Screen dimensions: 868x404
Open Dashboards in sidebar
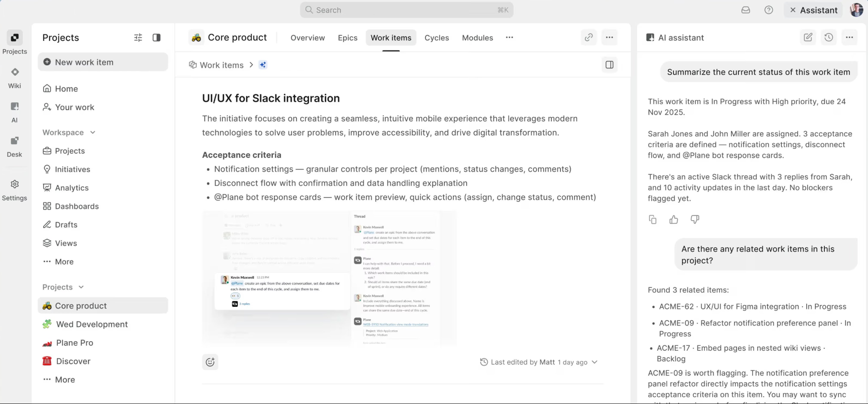tap(103, 206)
